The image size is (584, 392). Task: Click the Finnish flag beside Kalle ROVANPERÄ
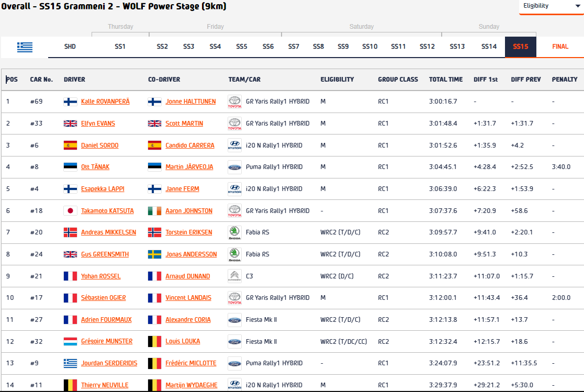coord(71,102)
